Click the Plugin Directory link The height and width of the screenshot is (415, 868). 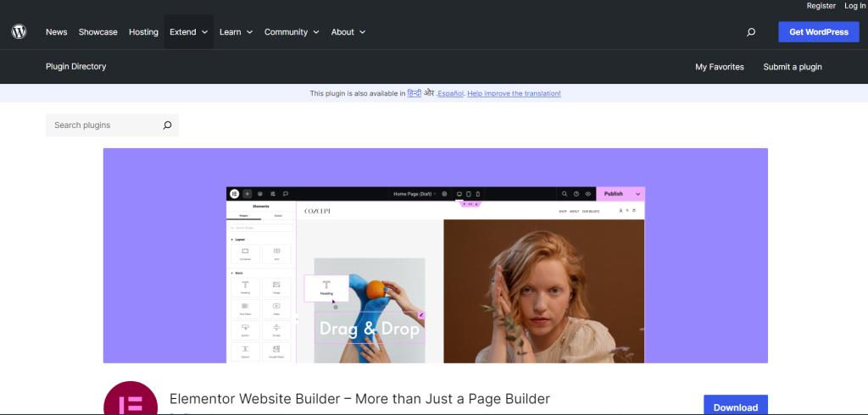tap(75, 66)
